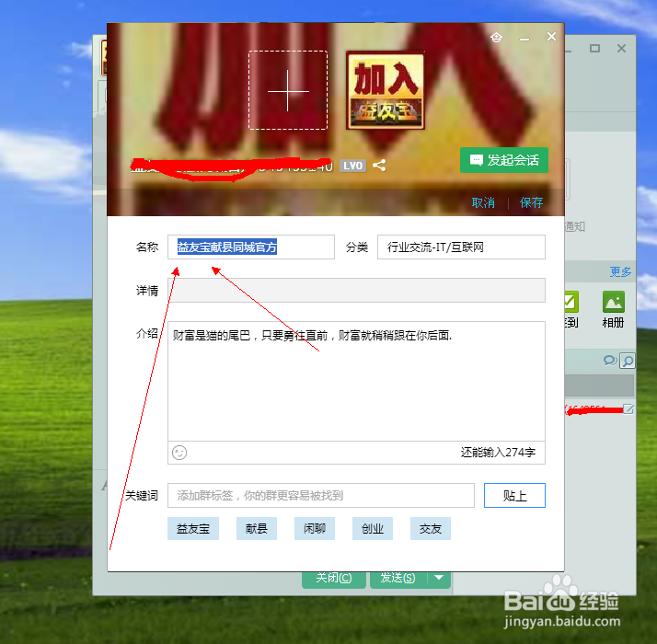Click the add group cover plus placeholder

(288, 90)
